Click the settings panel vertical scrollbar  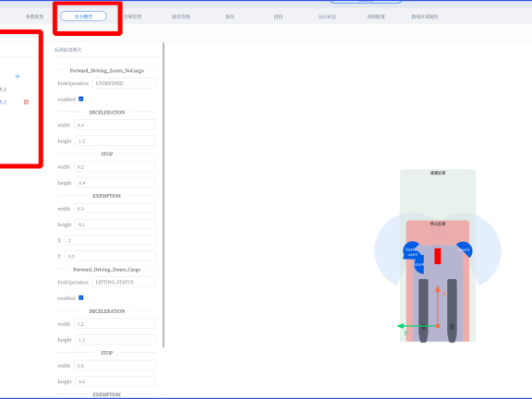tap(163, 195)
